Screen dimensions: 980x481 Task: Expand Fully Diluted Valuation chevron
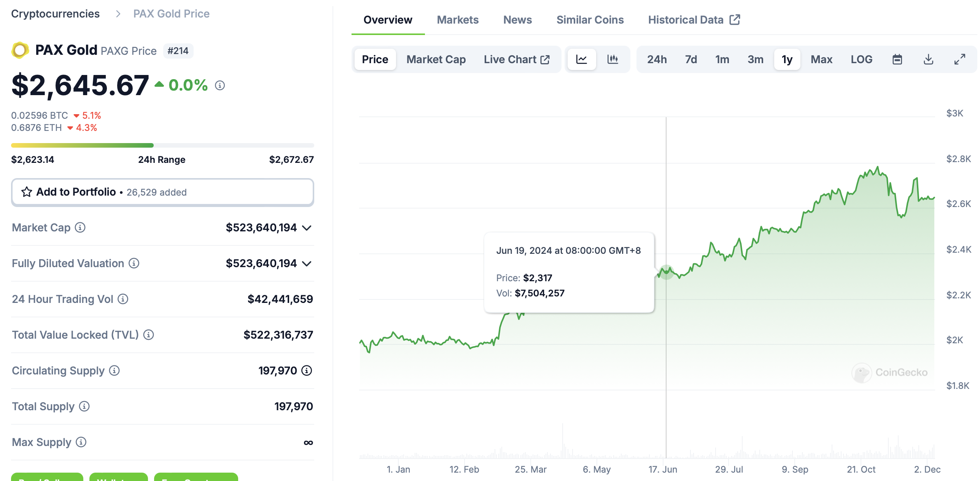tap(307, 264)
